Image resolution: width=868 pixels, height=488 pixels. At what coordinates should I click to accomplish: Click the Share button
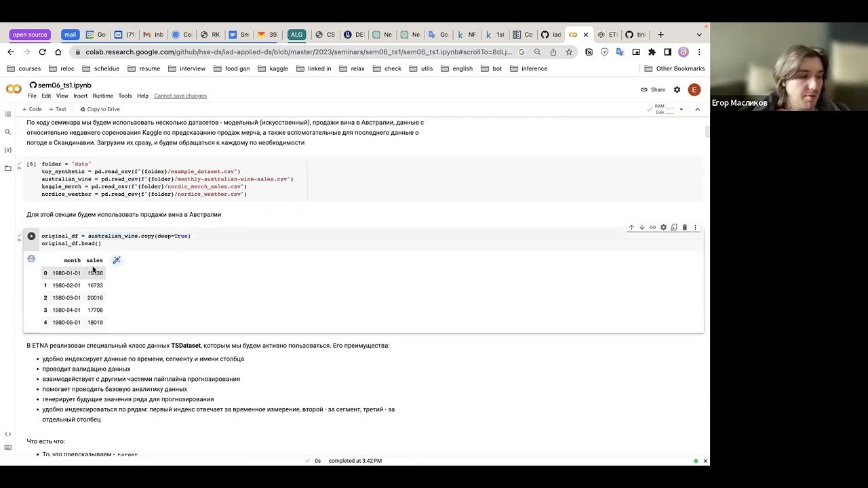click(653, 89)
